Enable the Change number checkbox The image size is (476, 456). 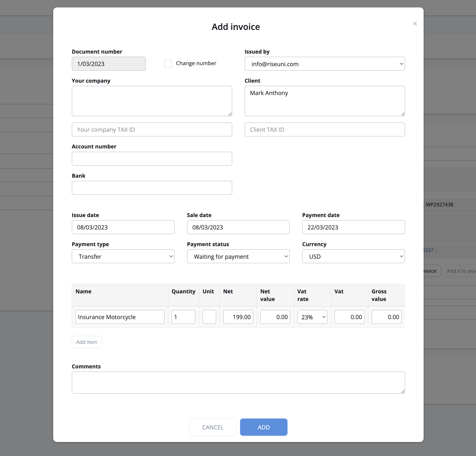(168, 64)
